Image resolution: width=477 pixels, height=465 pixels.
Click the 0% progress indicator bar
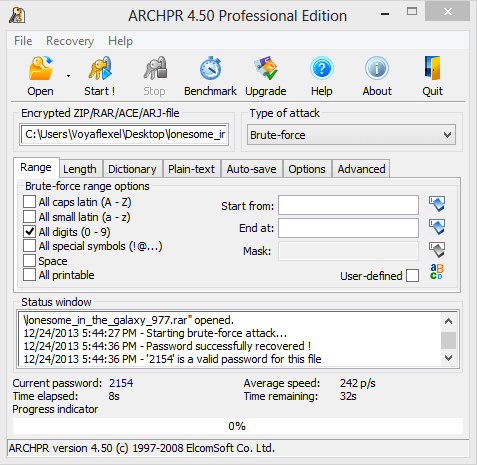tap(238, 426)
